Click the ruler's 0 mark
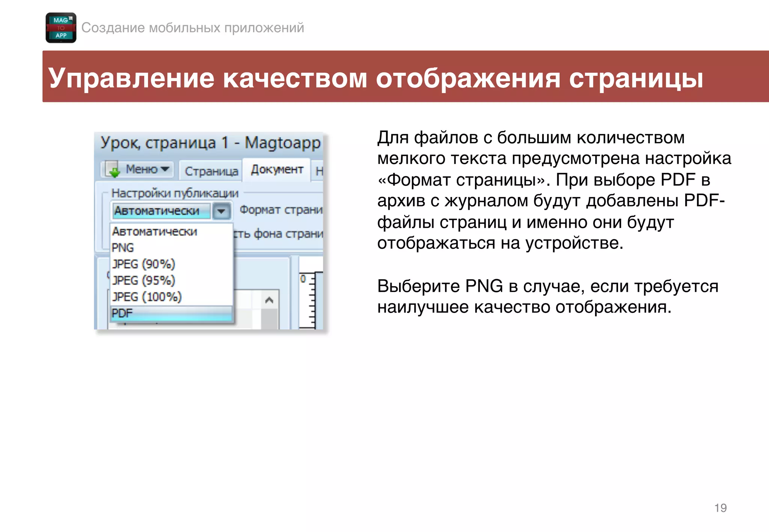Viewport: 769px width, 532px height. pyautogui.click(x=303, y=279)
